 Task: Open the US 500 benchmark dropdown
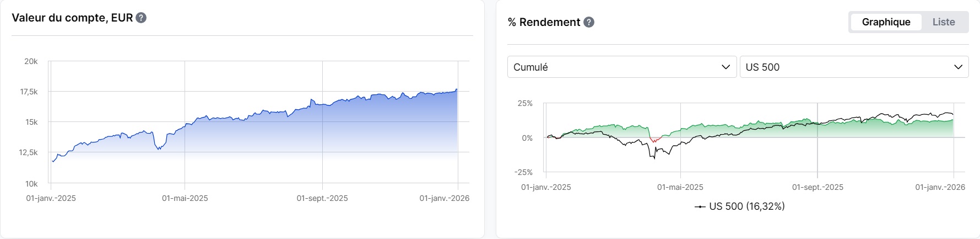[853, 67]
